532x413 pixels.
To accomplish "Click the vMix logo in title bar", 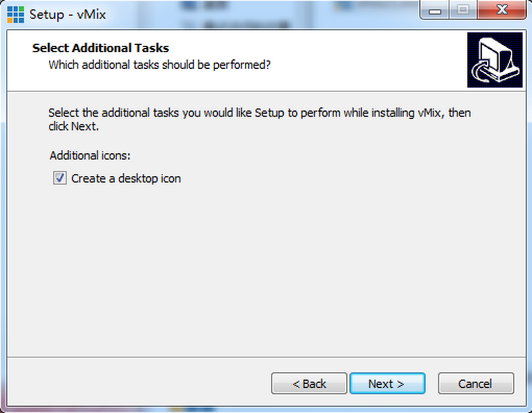I will coord(16,14).
